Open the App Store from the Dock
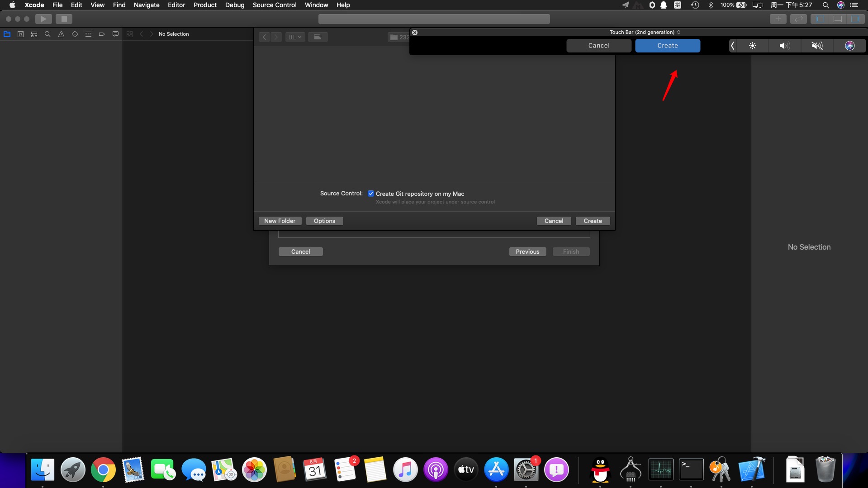Image resolution: width=868 pixels, height=488 pixels. coord(496,470)
